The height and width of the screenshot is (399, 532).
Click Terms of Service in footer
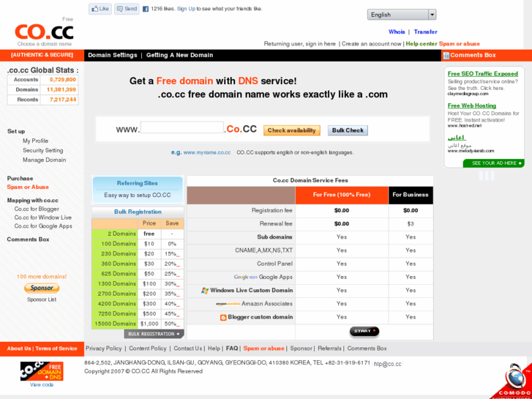pos(56,348)
